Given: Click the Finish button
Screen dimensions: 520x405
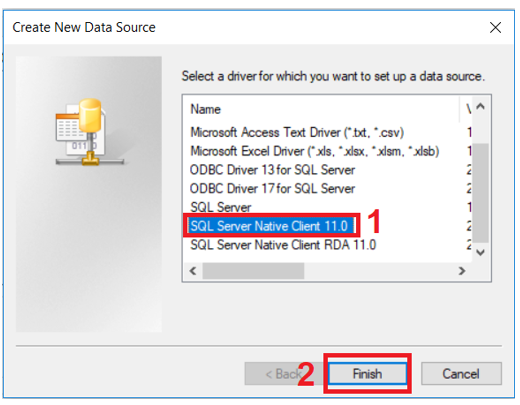Looking at the screenshot, I should pos(367,374).
